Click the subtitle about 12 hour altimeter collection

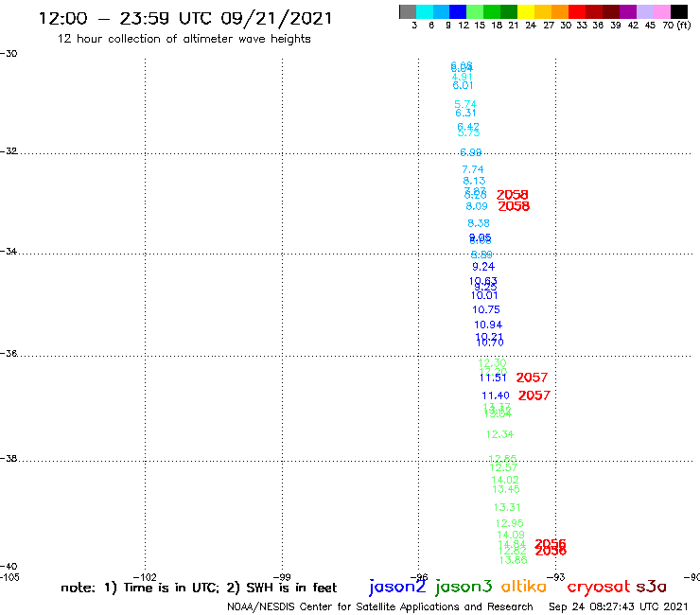[x=184, y=39]
